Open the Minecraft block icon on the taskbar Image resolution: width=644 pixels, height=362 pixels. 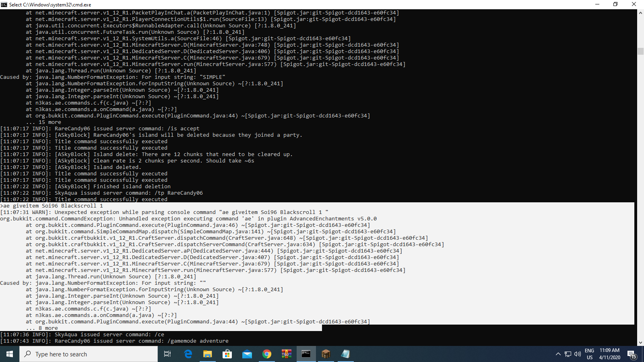tap(326, 354)
